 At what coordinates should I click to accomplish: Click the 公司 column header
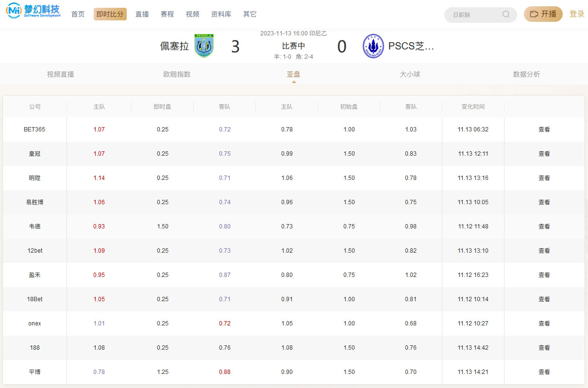coord(34,107)
